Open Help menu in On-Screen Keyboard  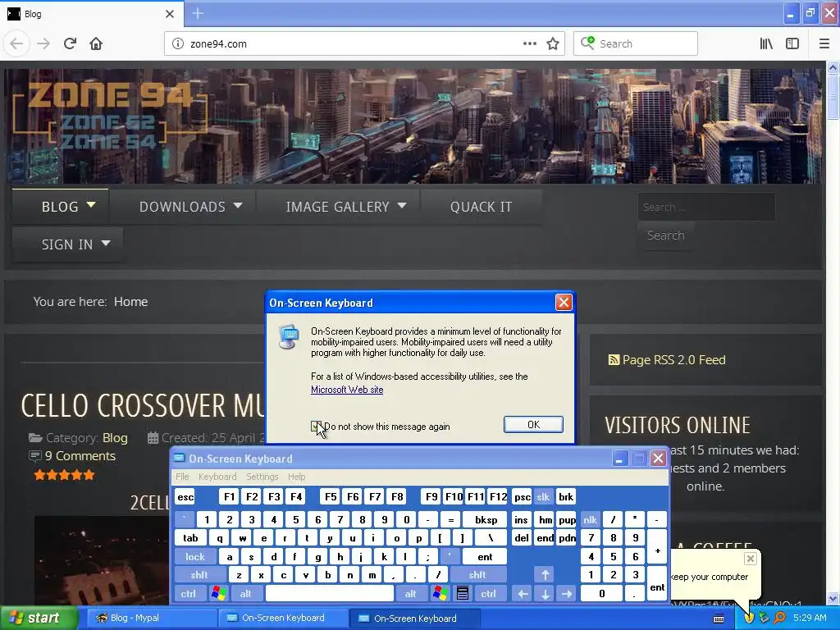pyautogui.click(x=296, y=477)
